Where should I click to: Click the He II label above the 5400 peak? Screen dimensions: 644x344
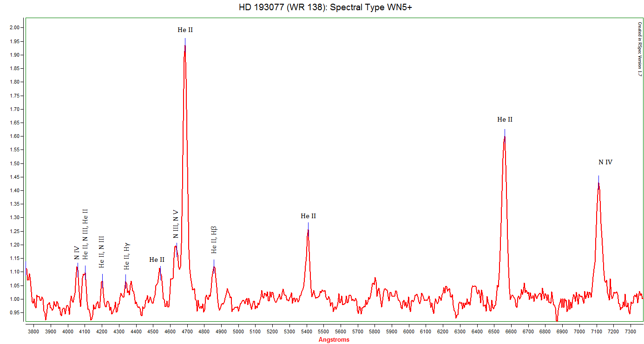(308, 216)
